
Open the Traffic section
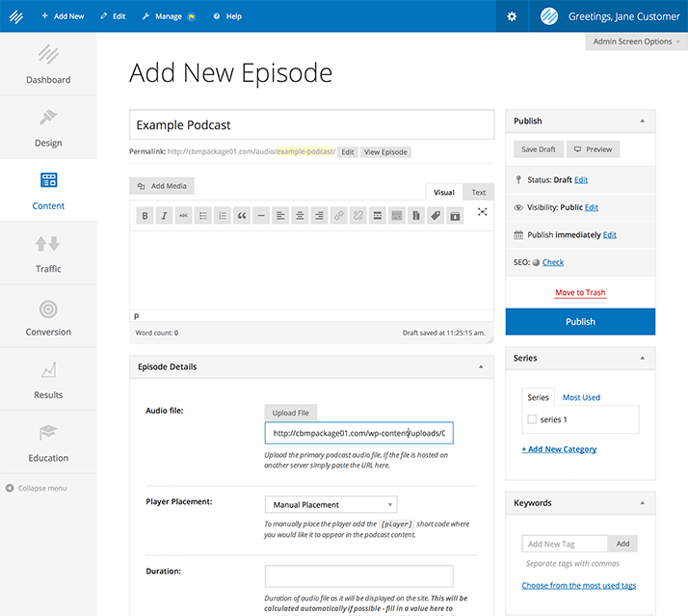point(48,254)
